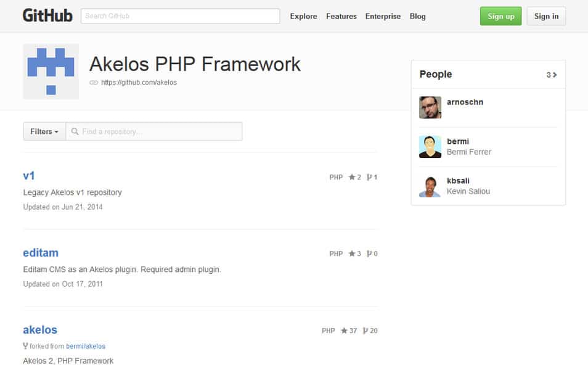Screen dimensions: 588x370
Task: Expand the people list via the 3 chevron
Action: (552, 75)
